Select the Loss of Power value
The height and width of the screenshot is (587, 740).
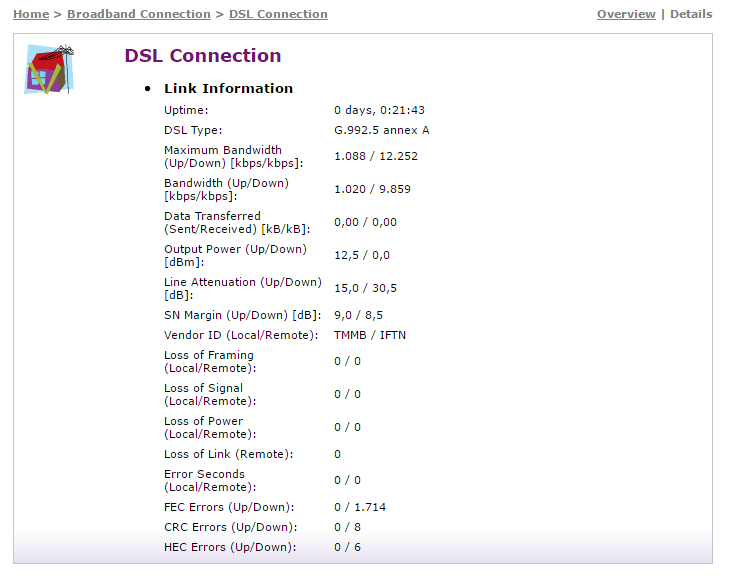tap(347, 428)
